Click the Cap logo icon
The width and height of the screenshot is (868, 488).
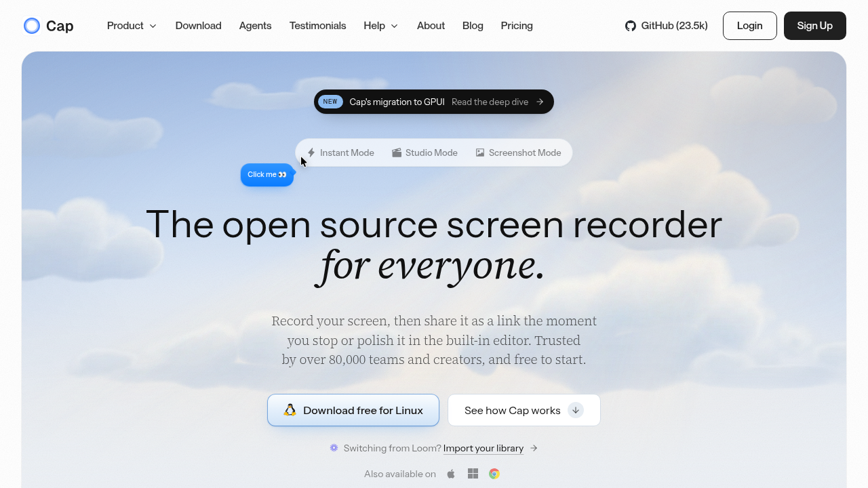click(x=32, y=26)
